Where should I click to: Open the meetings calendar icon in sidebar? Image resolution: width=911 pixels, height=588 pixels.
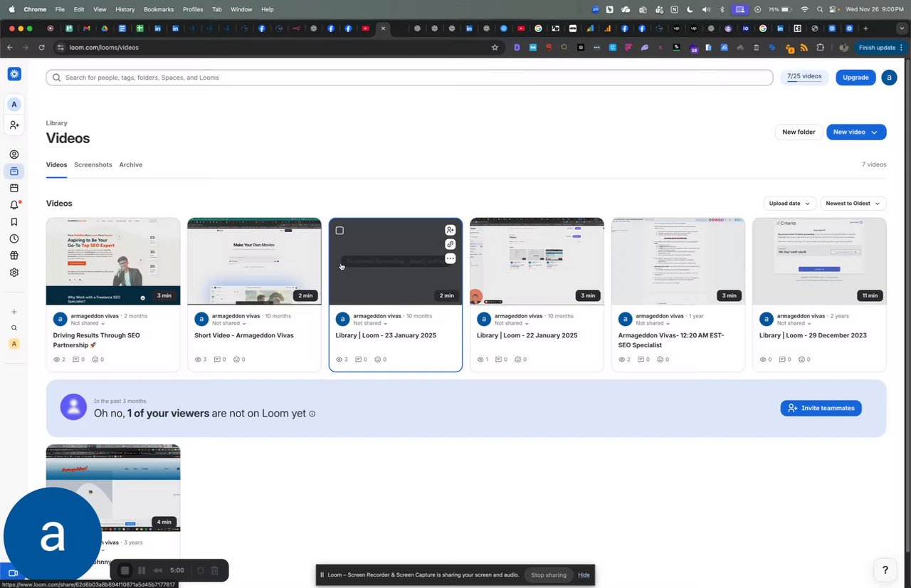click(14, 188)
